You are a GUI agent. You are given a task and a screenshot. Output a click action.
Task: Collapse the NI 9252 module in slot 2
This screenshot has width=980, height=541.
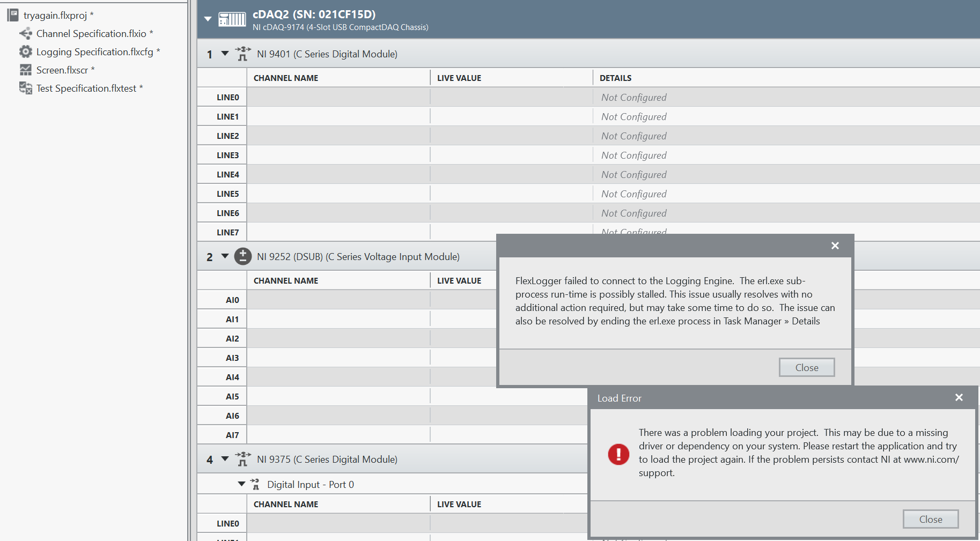(x=225, y=256)
